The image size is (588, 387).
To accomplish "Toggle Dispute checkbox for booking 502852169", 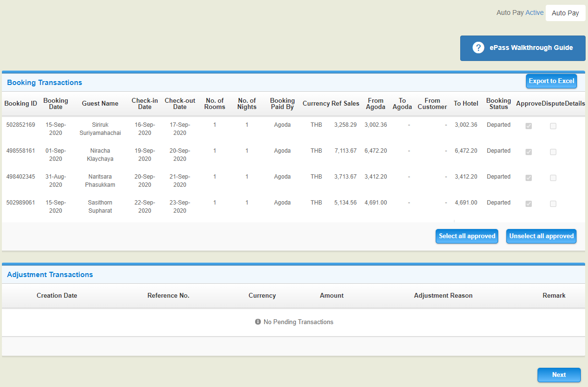I will [x=553, y=126].
